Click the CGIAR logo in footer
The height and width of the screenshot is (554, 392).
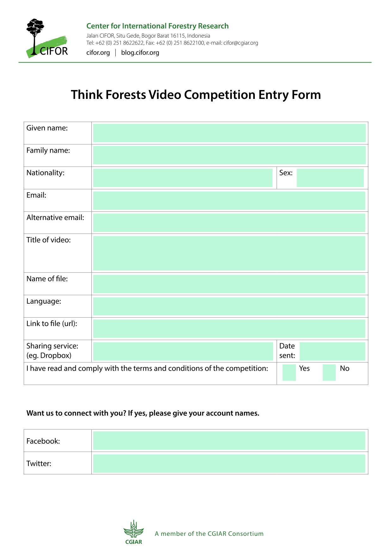coord(134,532)
